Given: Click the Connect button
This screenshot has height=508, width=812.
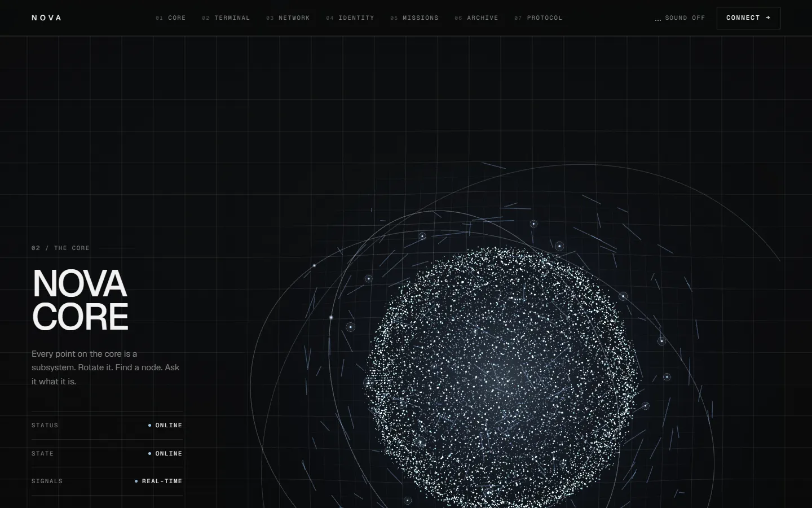Looking at the screenshot, I should (748, 18).
